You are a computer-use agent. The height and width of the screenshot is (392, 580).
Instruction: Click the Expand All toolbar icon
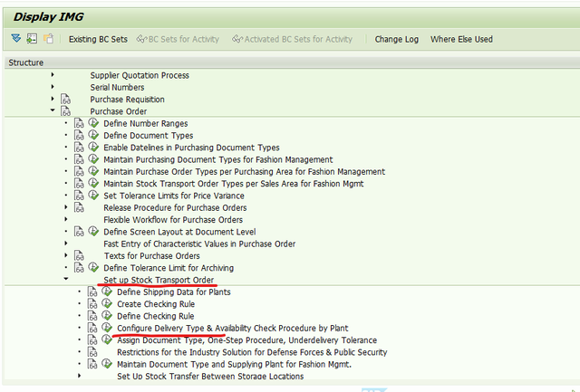tap(16, 38)
